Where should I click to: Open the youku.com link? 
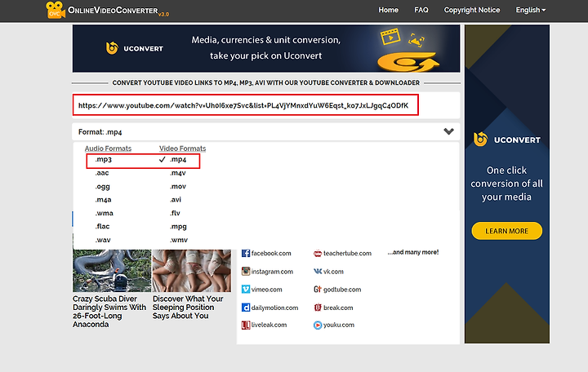(339, 325)
